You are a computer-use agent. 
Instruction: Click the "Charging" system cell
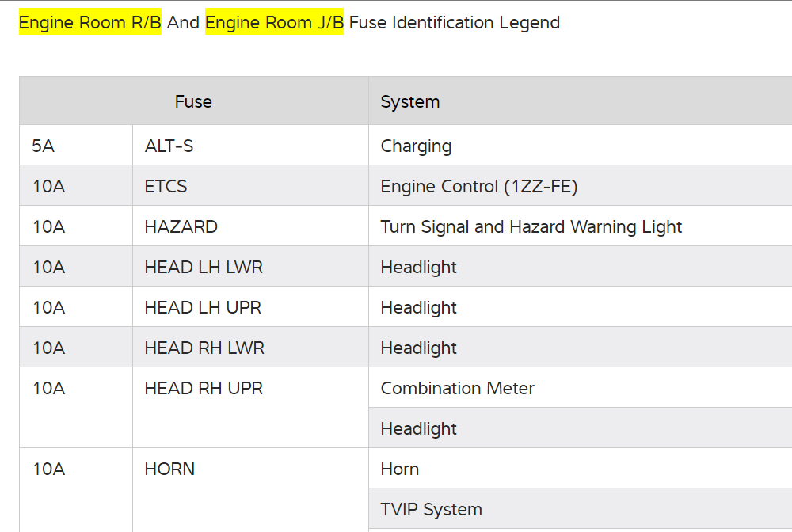[416, 146]
